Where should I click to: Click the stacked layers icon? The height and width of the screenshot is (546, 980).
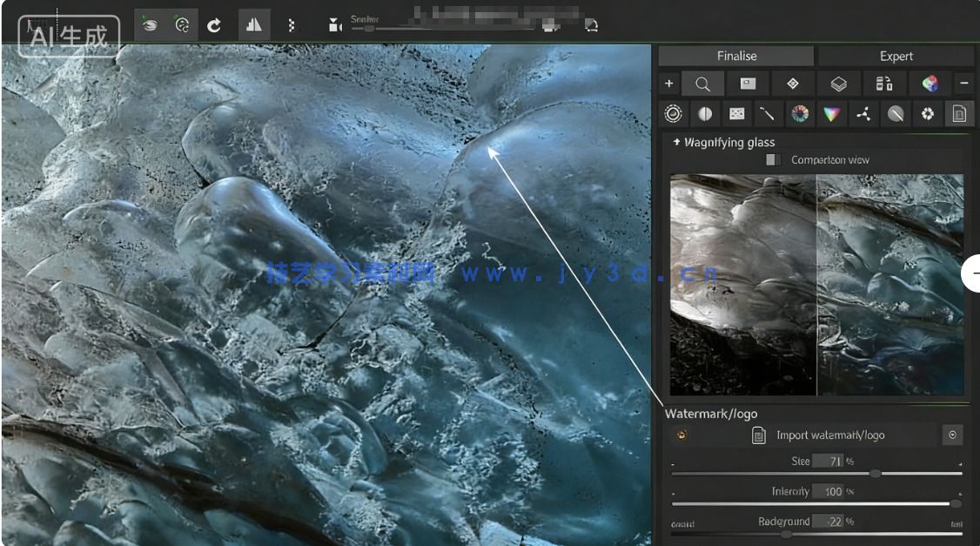[x=838, y=84]
